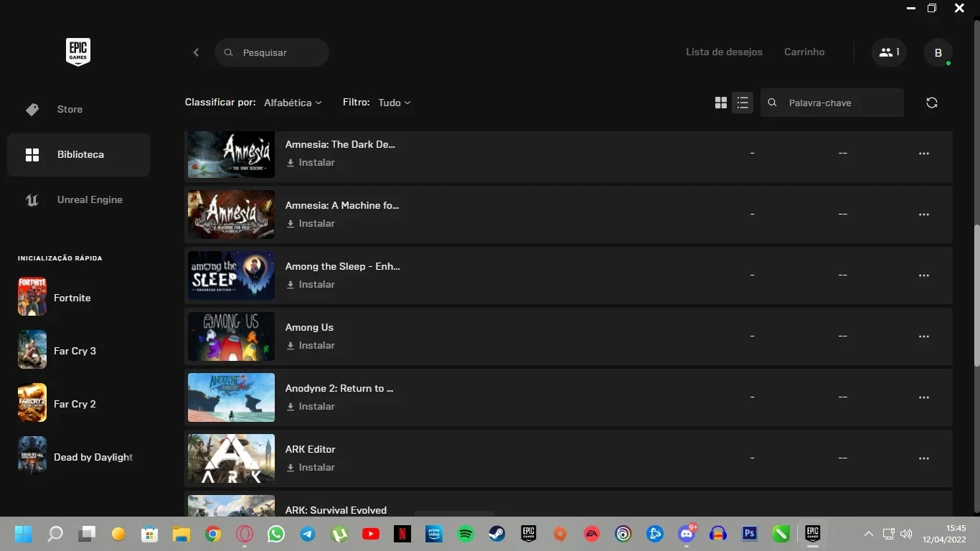Image resolution: width=980 pixels, height=551 pixels.
Task: Click the Amnesia: The Dark Descent thumbnail
Action: click(x=231, y=154)
